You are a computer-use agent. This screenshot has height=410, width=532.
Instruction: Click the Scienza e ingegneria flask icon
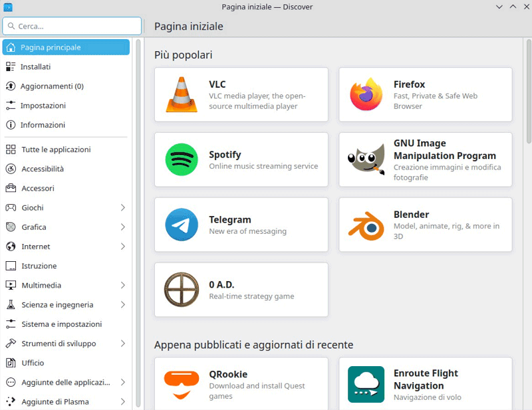[x=11, y=304]
